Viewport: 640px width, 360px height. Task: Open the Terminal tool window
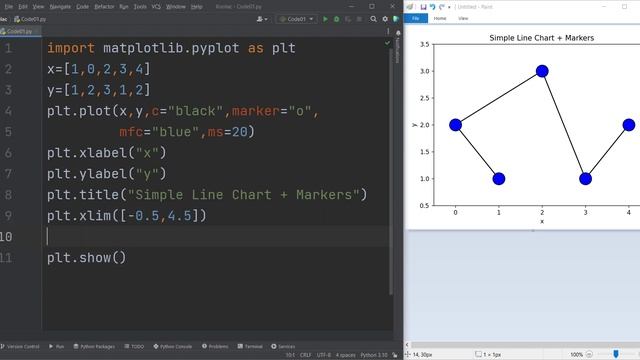tap(250, 346)
